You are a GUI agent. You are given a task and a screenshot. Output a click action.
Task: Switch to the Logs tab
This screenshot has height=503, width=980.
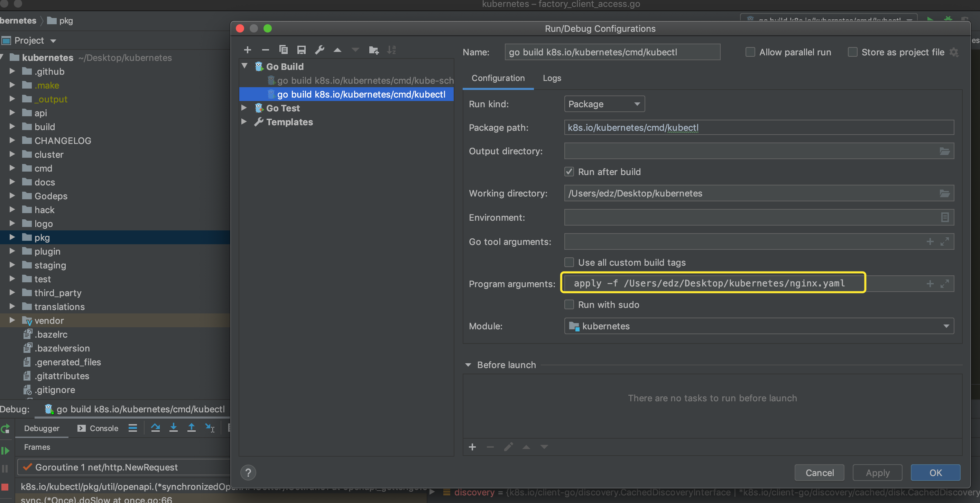tap(552, 78)
